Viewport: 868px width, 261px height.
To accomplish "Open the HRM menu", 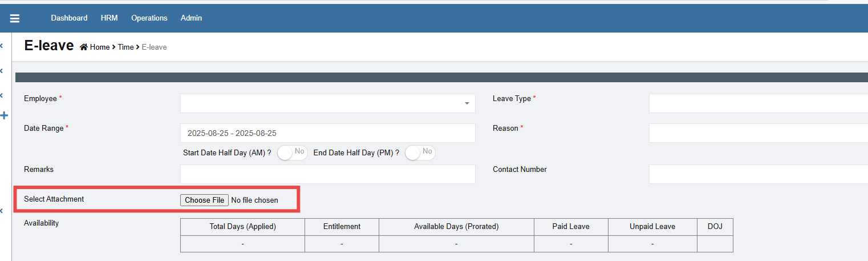I will 109,18.
